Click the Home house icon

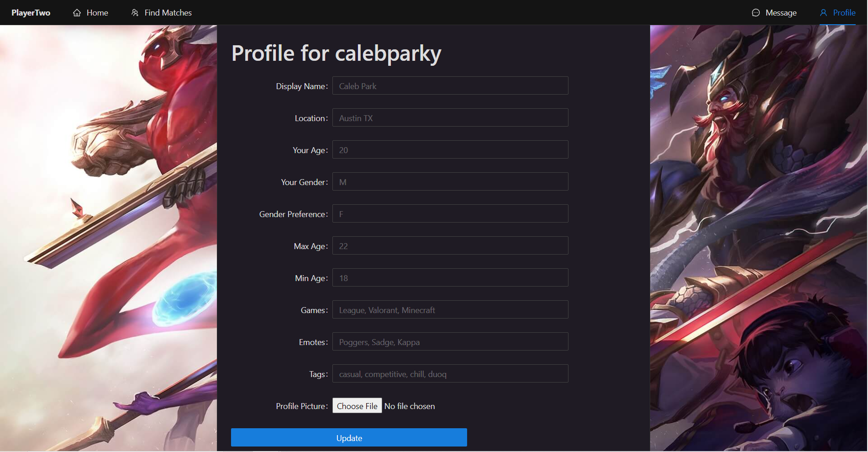click(77, 13)
